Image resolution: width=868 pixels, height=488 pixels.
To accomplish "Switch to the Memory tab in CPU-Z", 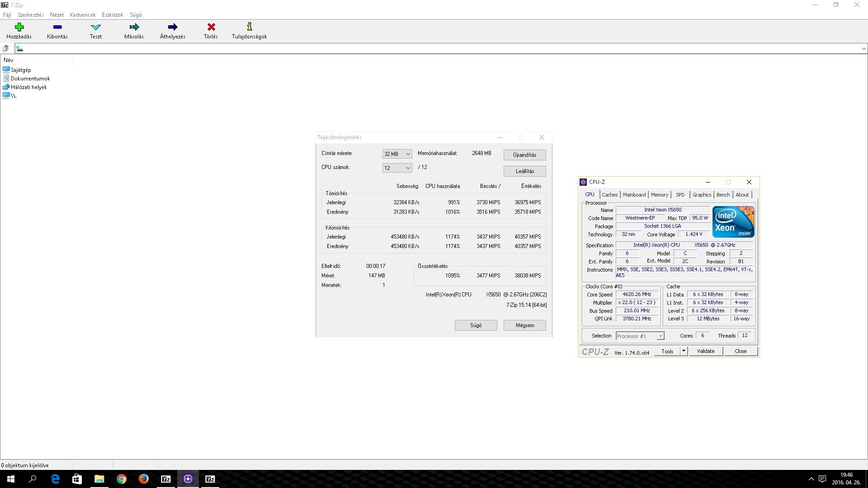I will click(x=660, y=195).
